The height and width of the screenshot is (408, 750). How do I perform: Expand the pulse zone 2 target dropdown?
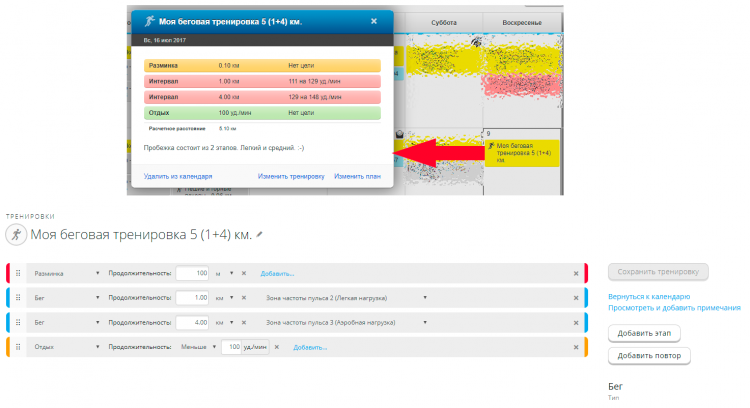(x=425, y=298)
